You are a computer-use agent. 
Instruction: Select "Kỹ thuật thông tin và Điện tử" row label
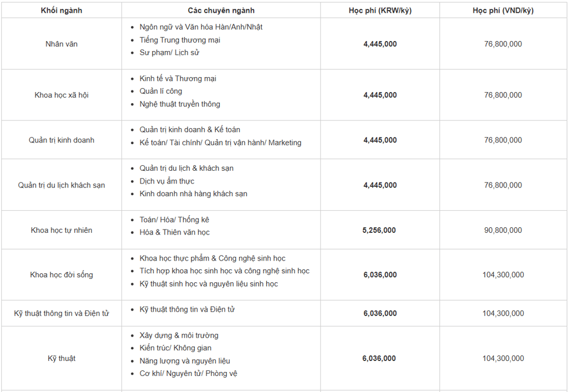point(61,313)
